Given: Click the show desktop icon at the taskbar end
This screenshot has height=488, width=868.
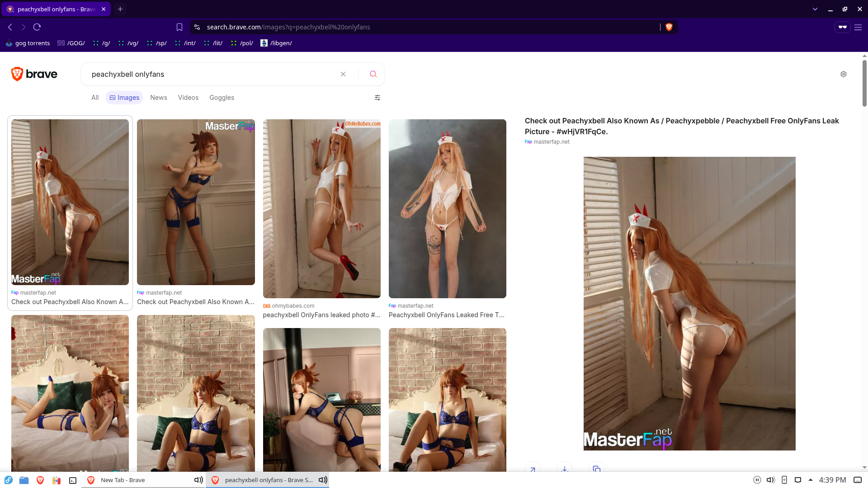Looking at the screenshot, I should click(858, 480).
